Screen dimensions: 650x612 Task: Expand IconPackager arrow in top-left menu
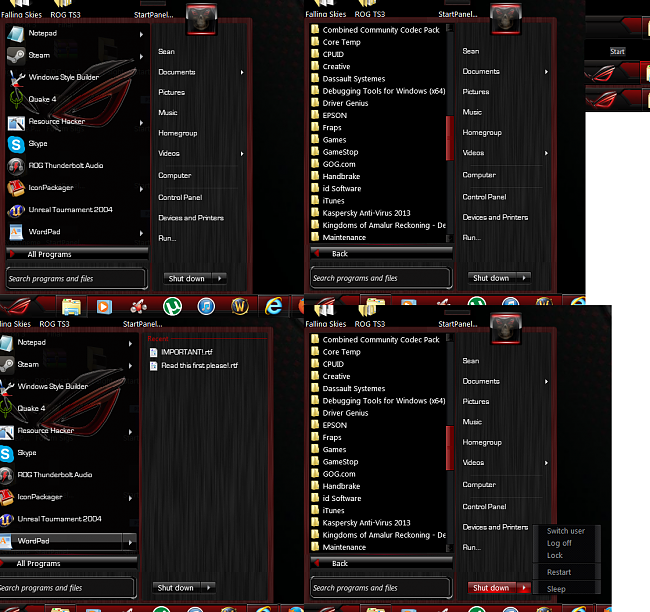(x=141, y=189)
